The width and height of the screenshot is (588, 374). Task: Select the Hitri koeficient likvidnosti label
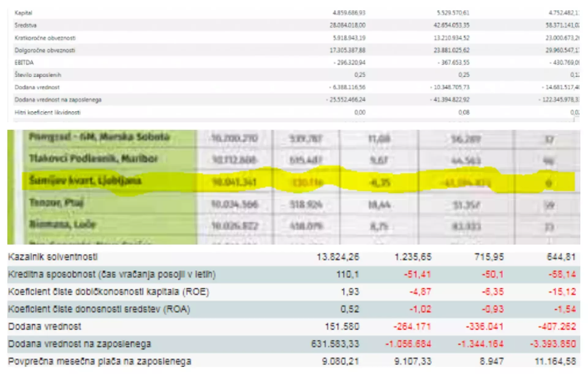[x=47, y=112]
